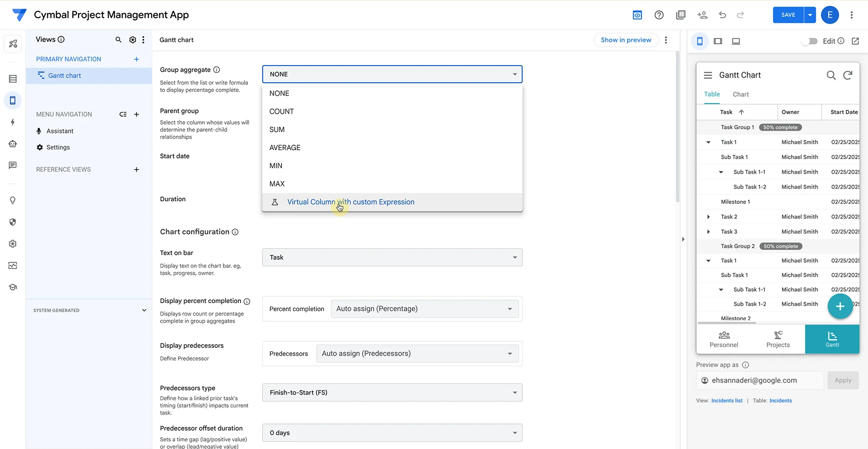Undo the last change
Screen dimensions: 868x449
pyautogui.click(x=722, y=15)
